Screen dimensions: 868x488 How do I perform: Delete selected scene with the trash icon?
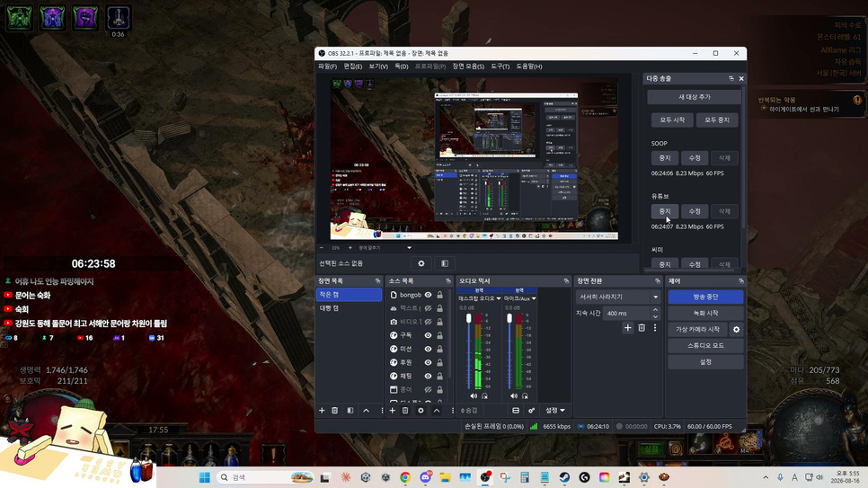click(335, 411)
